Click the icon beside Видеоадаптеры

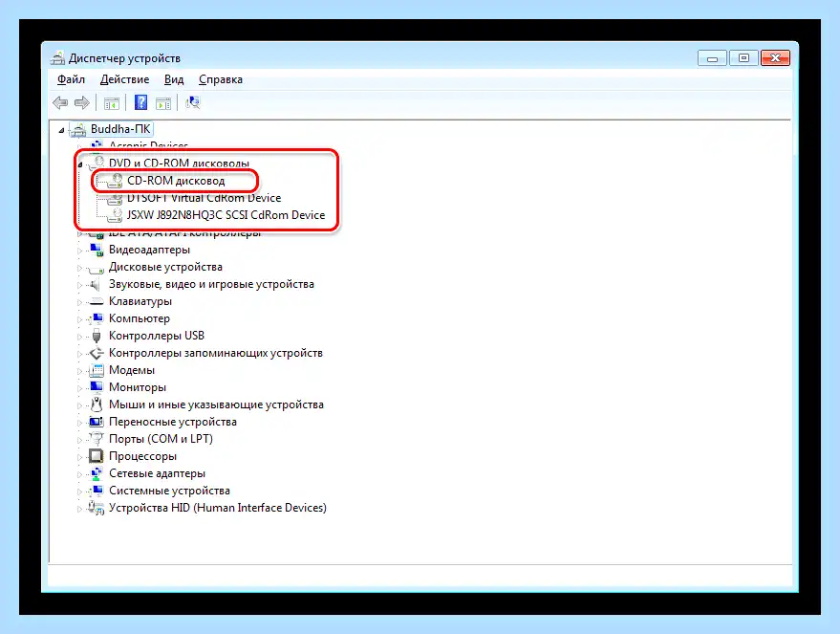(x=97, y=250)
